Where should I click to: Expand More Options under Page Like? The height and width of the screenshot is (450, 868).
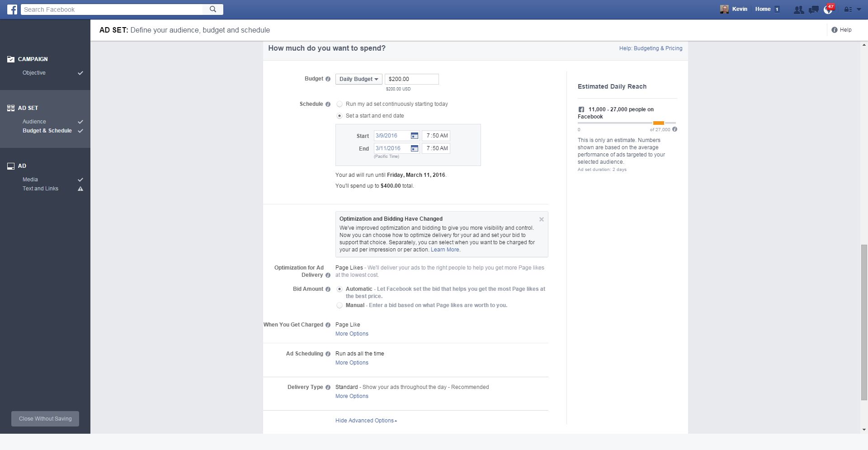[352, 334]
